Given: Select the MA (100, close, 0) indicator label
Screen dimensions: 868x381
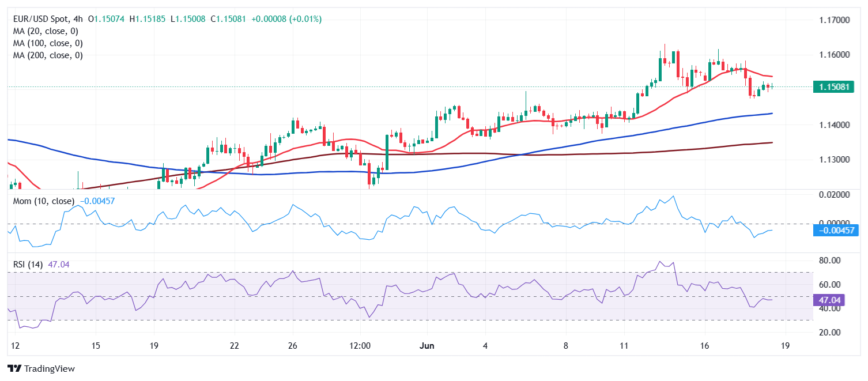Looking at the screenshot, I should click(x=48, y=43).
